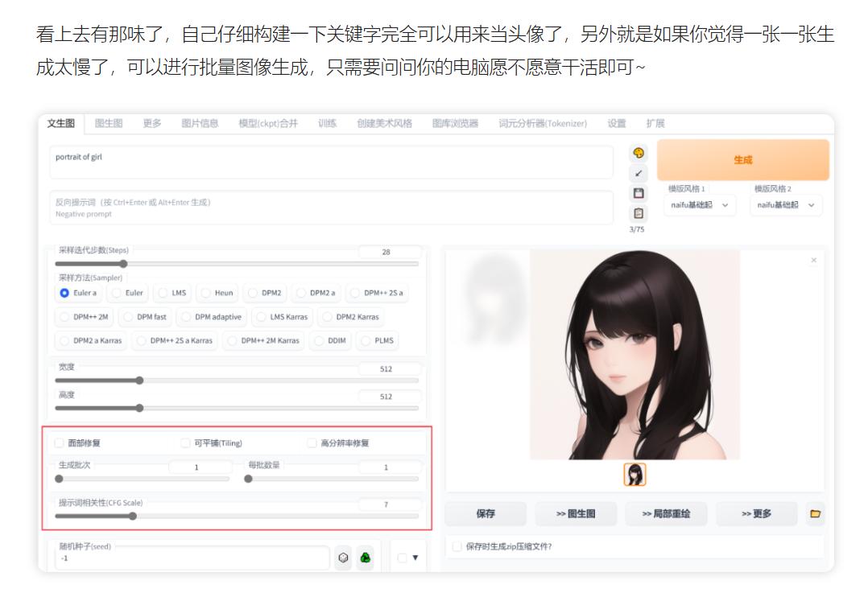Click the dice icon to randomize the seed
The height and width of the screenshot is (601, 868).
pos(343,558)
